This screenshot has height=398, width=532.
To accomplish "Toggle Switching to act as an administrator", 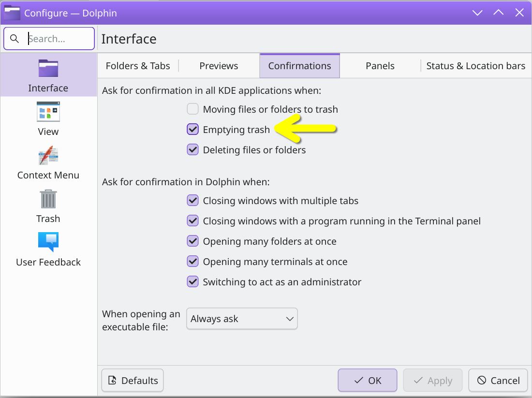I will [192, 281].
